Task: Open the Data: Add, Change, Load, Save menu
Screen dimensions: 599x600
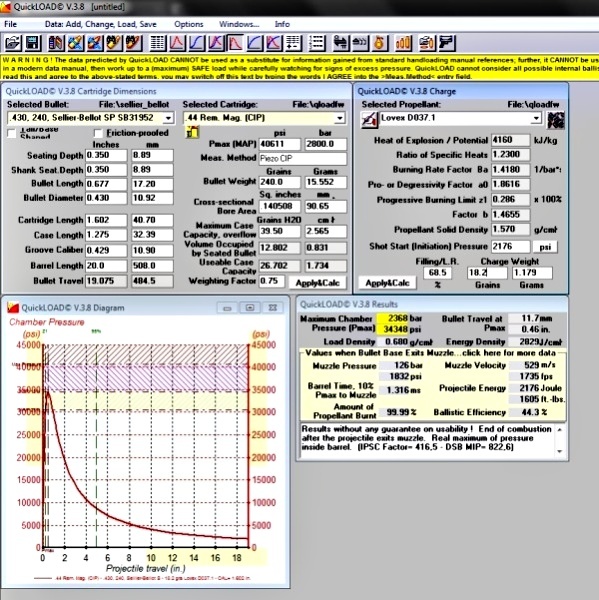Action: click(x=101, y=24)
